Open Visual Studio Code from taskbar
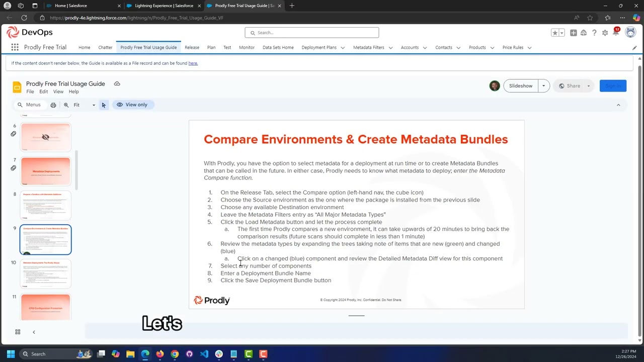Image resolution: width=644 pixels, height=362 pixels. 204,354
